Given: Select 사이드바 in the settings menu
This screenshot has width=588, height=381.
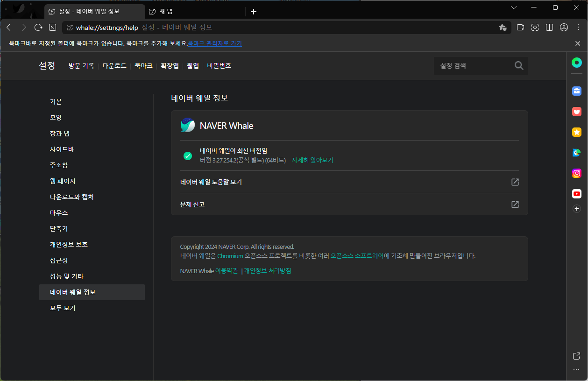Looking at the screenshot, I should pyautogui.click(x=92, y=149).
